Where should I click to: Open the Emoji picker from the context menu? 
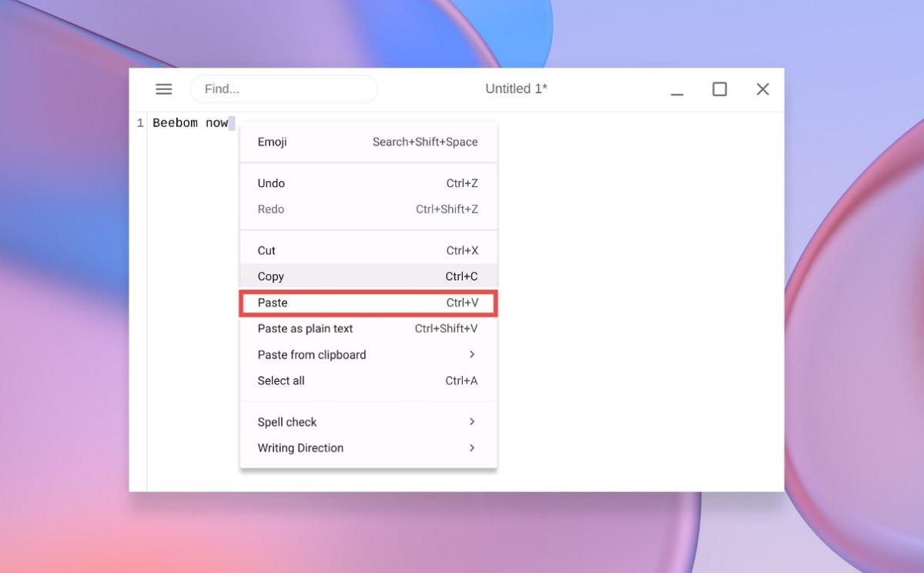click(x=272, y=142)
